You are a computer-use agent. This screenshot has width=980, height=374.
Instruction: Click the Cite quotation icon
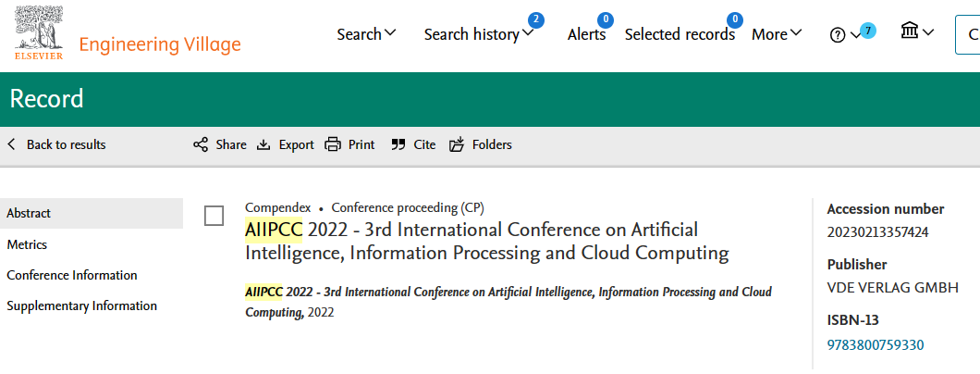pyautogui.click(x=398, y=144)
